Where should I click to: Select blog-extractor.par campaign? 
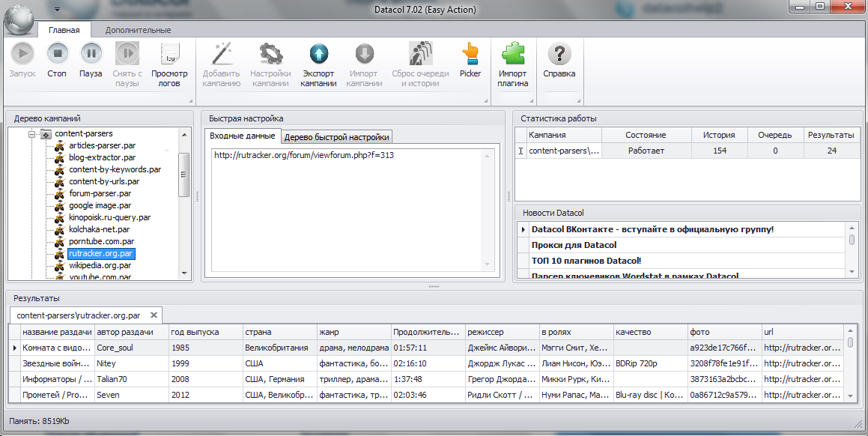point(103,157)
